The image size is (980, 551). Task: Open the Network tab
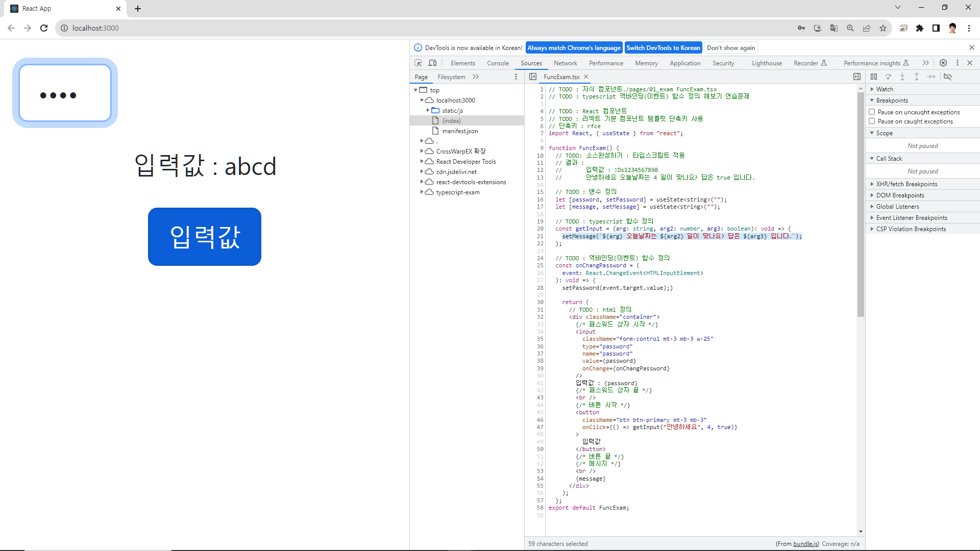tap(565, 63)
